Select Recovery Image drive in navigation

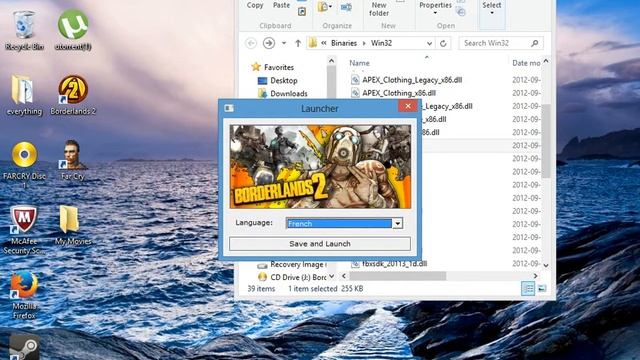(298, 264)
